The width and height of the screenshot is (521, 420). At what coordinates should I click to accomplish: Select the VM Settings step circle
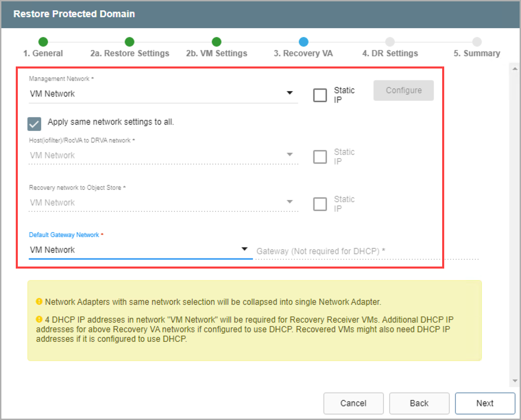pyautogui.click(x=217, y=42)
